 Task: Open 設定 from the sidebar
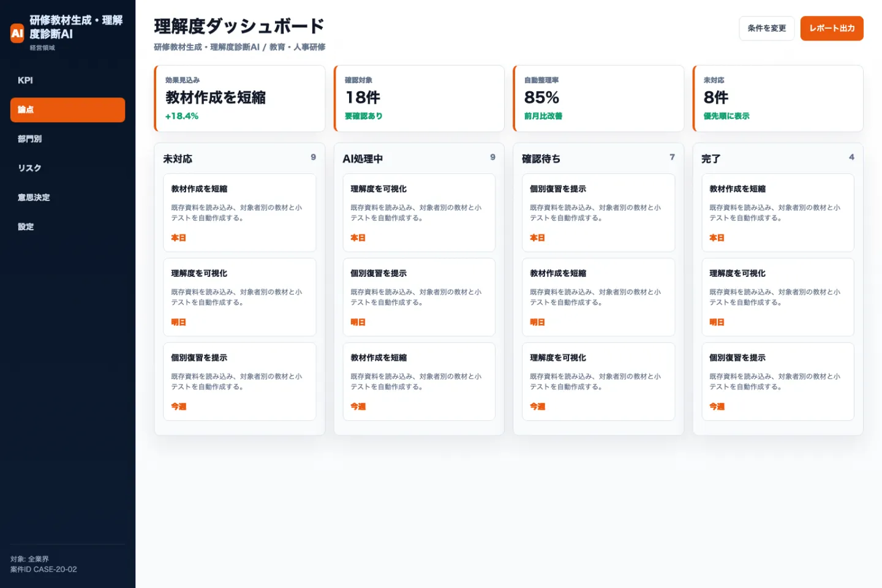click(67, 227)
